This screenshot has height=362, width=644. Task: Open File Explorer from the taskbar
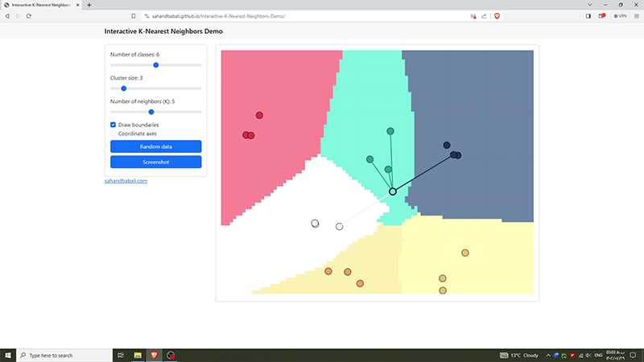tap(138, 355)
